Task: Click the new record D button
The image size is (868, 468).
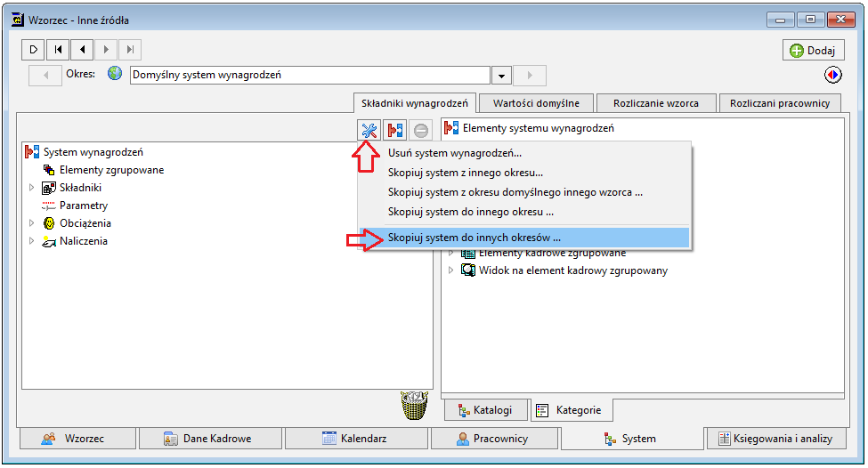Action: 33,50
